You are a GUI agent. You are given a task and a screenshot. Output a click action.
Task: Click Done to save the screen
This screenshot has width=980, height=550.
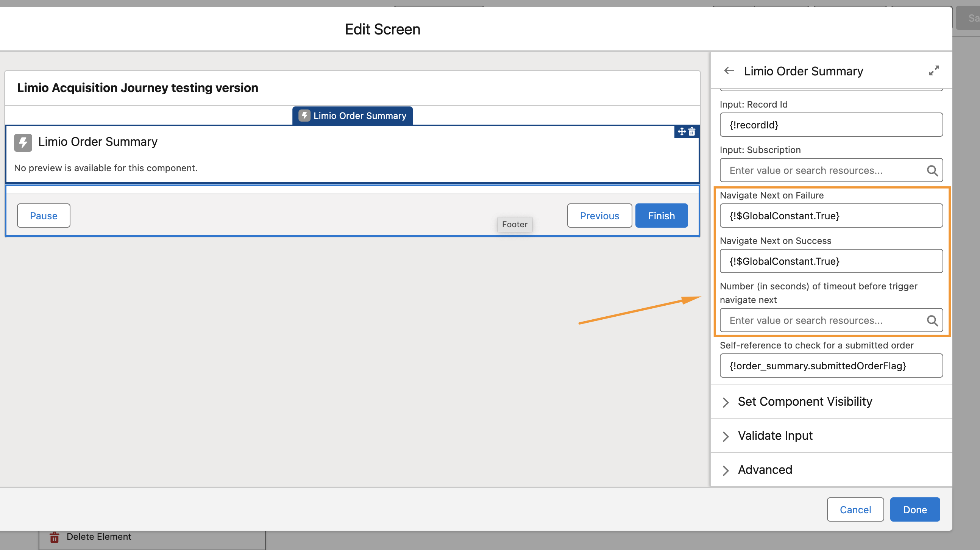pos(915,509)
